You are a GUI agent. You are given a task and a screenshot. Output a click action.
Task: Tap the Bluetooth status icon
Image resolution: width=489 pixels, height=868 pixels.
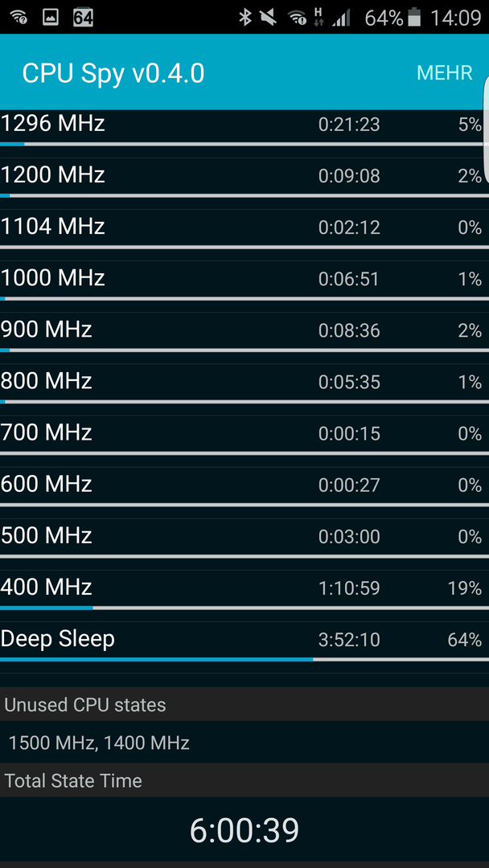[244, 17]
